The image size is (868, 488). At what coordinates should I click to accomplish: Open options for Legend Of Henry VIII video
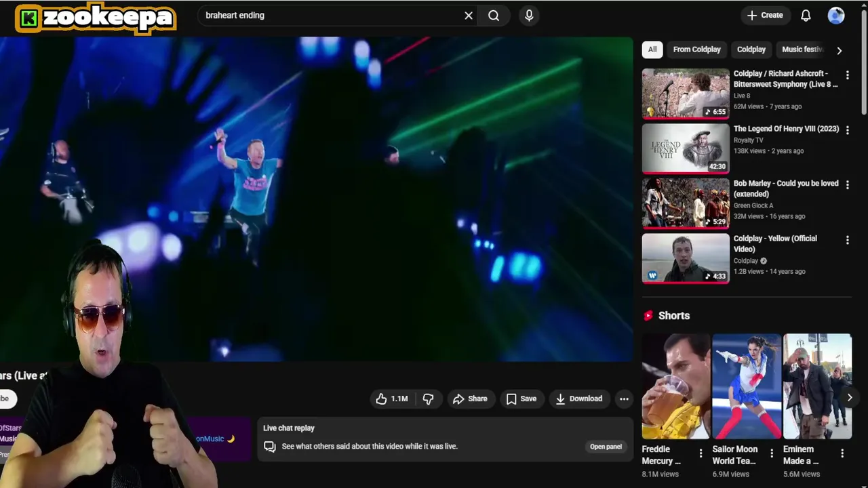847,129
